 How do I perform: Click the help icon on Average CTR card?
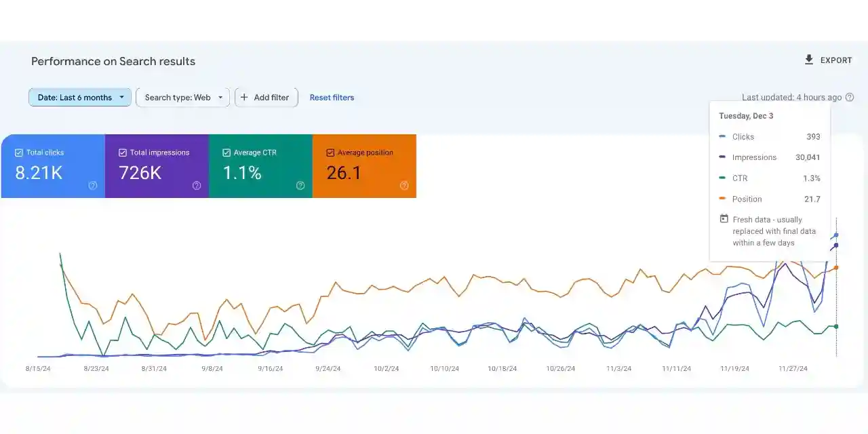click(300, 185)
